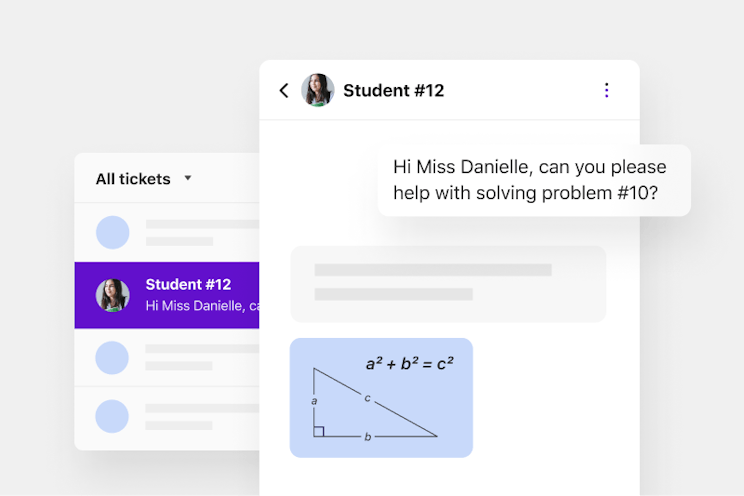Click the back arrow in chat header
This screenshot has width=744, height=496.
(284, 91)
